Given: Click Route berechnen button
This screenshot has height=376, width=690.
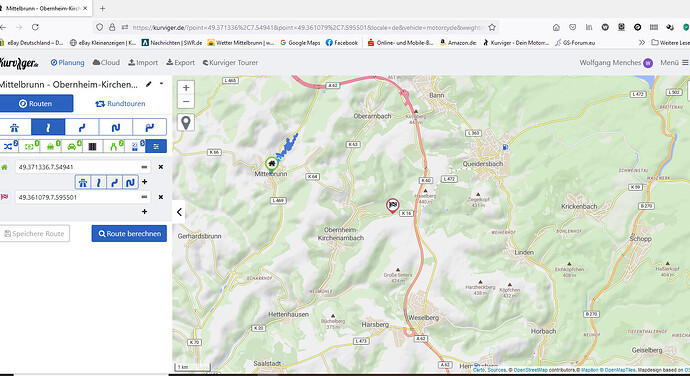Looking at the screenshot, I should click(129, 234).
